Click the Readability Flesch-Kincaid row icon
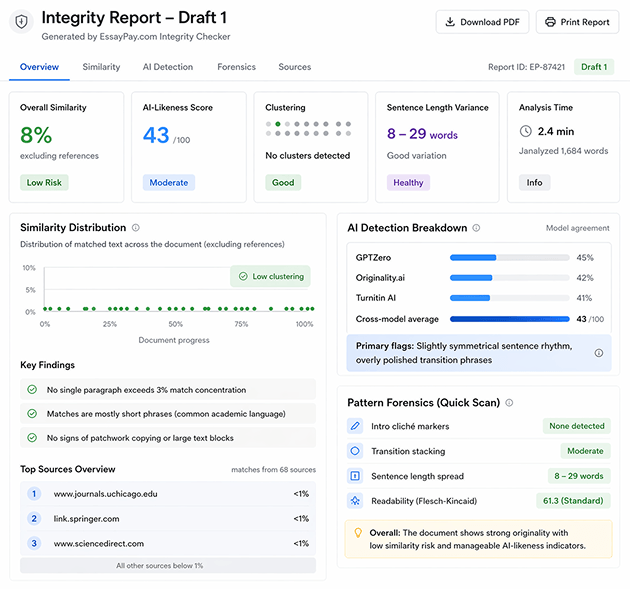Image resolution: width=630 pixels, height=589 pixels. 355,501
